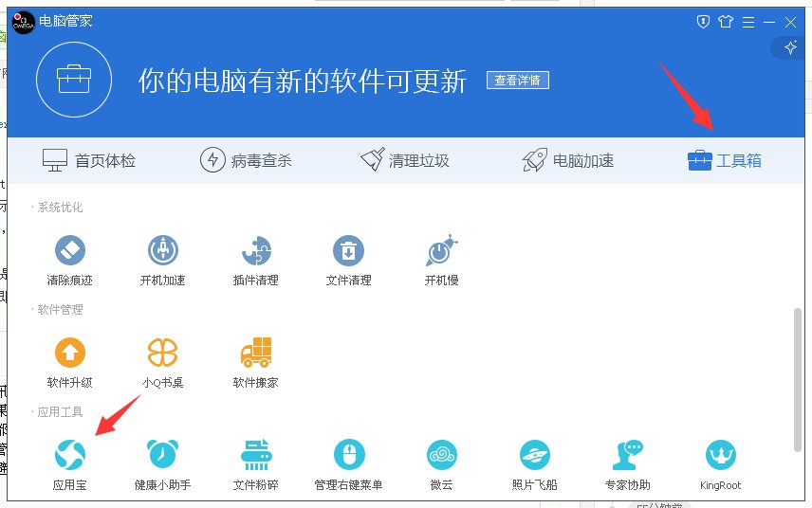Launch the KingRoot tool
Screen dimensions: 812x508
click(x=720, y=465)
